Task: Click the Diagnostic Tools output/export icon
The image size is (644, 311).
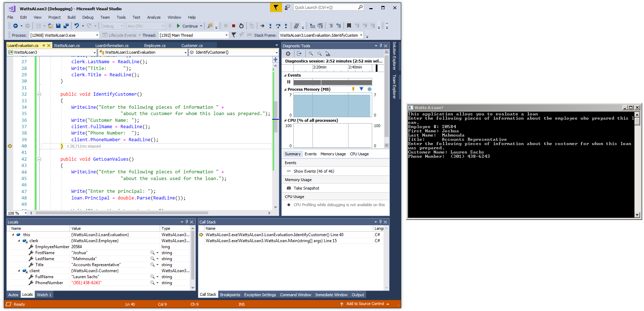Action: coord(299,54)
